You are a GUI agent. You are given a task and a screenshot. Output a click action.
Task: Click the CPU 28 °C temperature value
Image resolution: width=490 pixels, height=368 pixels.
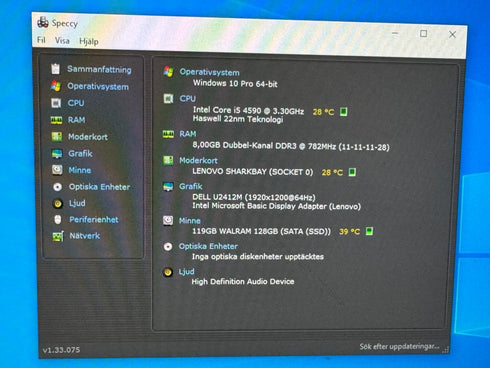323,112
